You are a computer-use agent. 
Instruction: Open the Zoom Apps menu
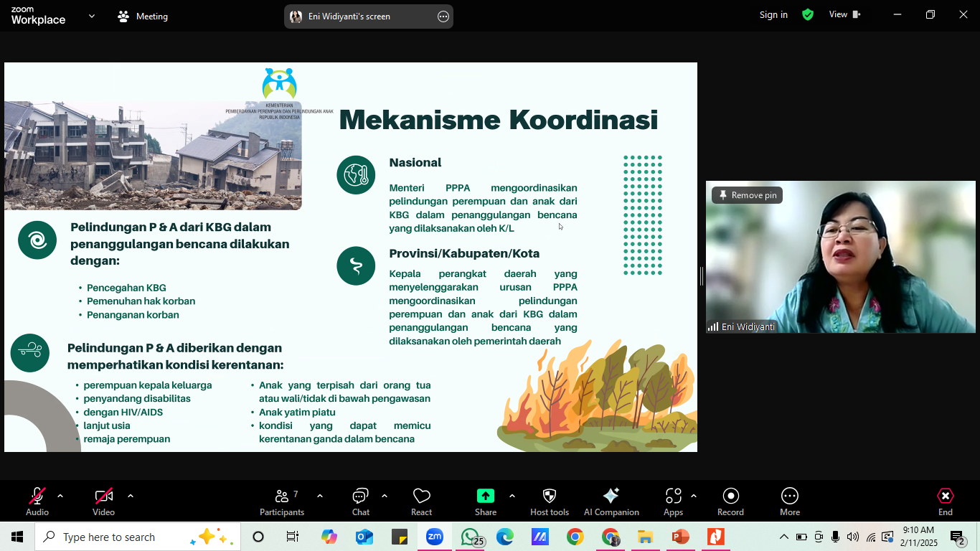(x=673, y=501)
